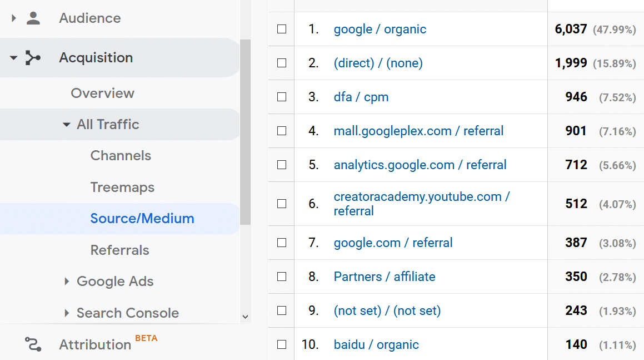Check the baidu / organic row
The height and width of the screenshot is (360, 644).
[281, 344]
